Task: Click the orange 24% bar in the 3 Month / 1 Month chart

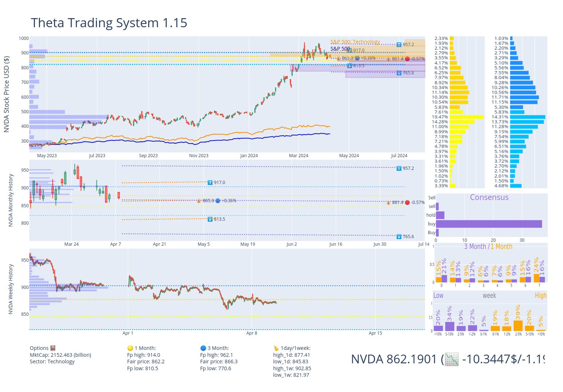Action: [536, 278]
